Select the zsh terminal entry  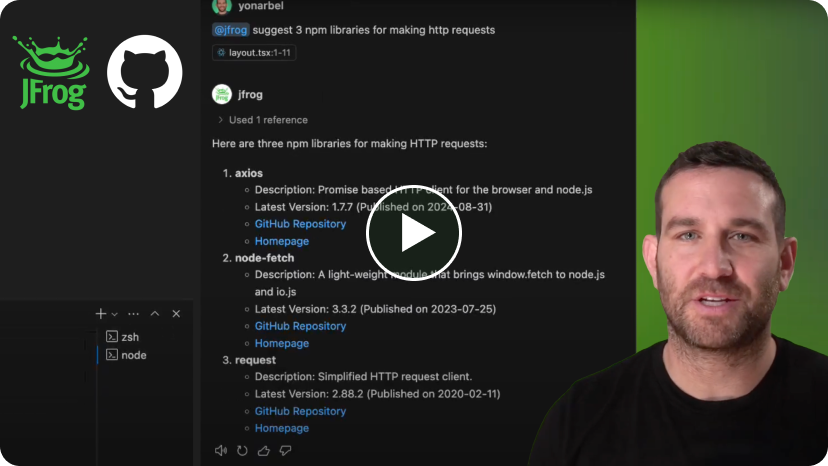click(x=123, y=337)
